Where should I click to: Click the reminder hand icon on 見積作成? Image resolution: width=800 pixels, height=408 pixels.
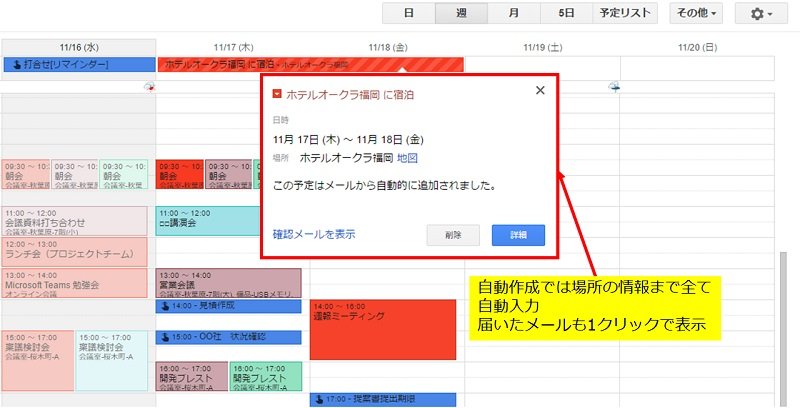(165, 306)
